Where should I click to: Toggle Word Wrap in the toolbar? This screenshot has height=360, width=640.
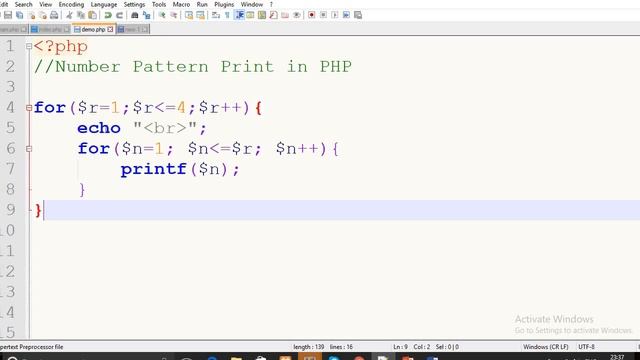click(x=216, y=15)
